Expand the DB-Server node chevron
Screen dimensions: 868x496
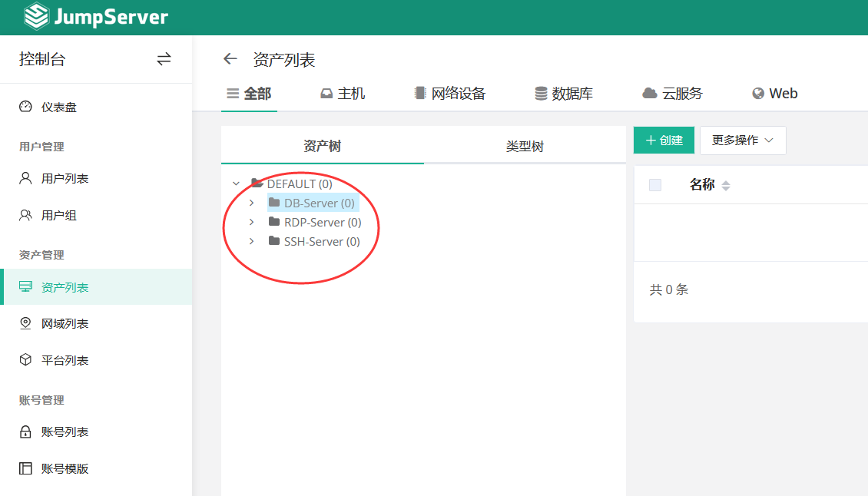(252, 203)
